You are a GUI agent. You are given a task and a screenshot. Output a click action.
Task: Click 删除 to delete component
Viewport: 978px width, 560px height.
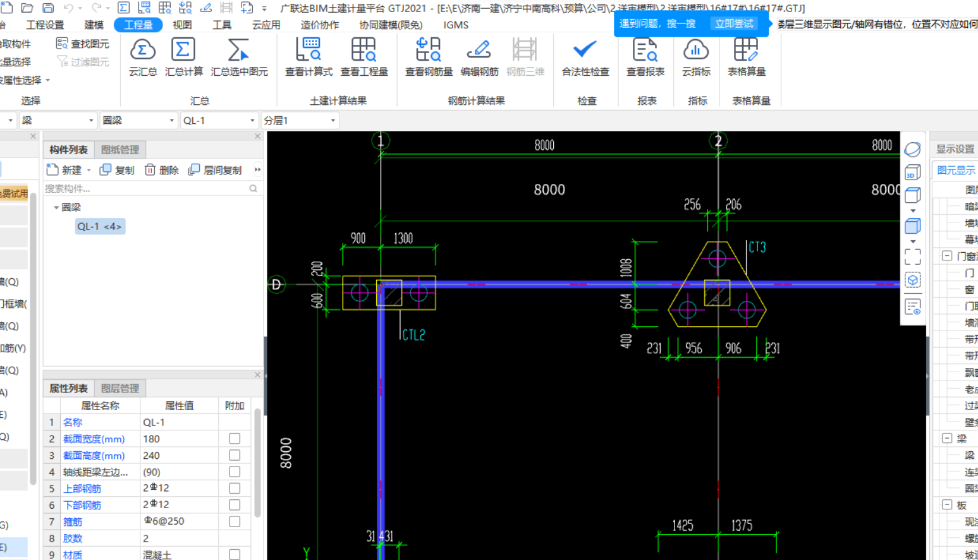click(x=162, y=170)
